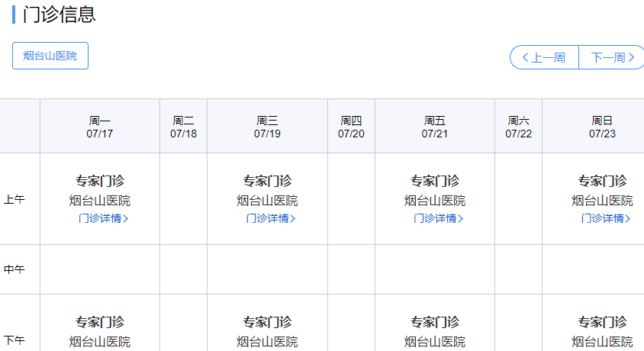Advance to next week with 下一周

coord(612,57)
